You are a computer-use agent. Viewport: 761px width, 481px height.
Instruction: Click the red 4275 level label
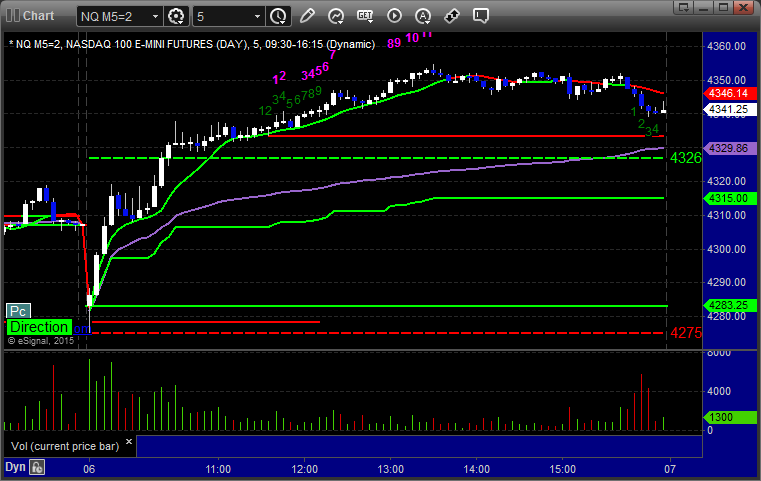coord(685,333)
